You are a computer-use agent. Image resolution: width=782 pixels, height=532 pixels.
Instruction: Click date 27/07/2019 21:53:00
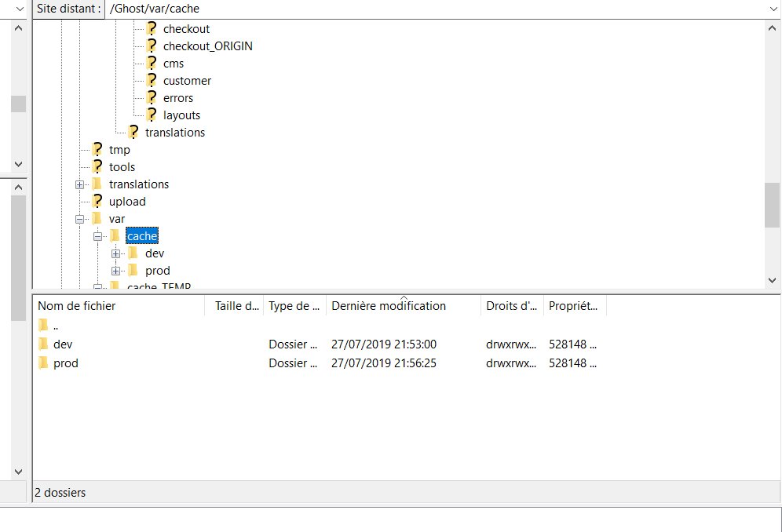(384, 344)
